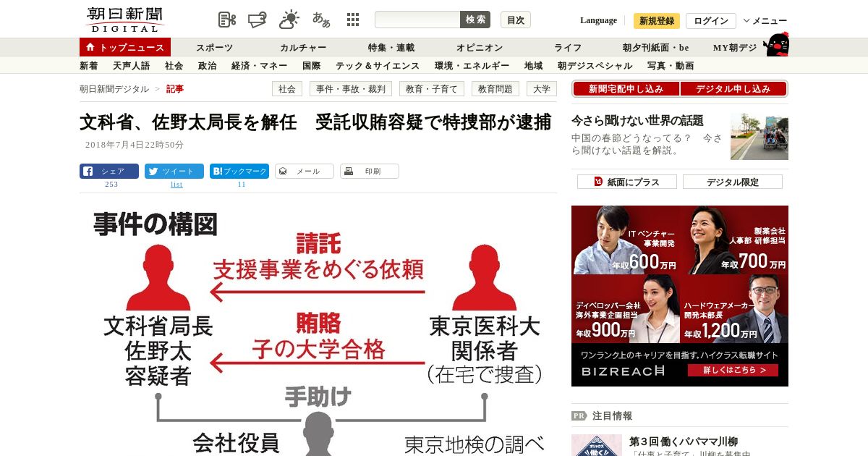The height and width of the screenshot is (456, 868).
Task: Open the 環境・エネルギー submenu item
Action: 472,66
